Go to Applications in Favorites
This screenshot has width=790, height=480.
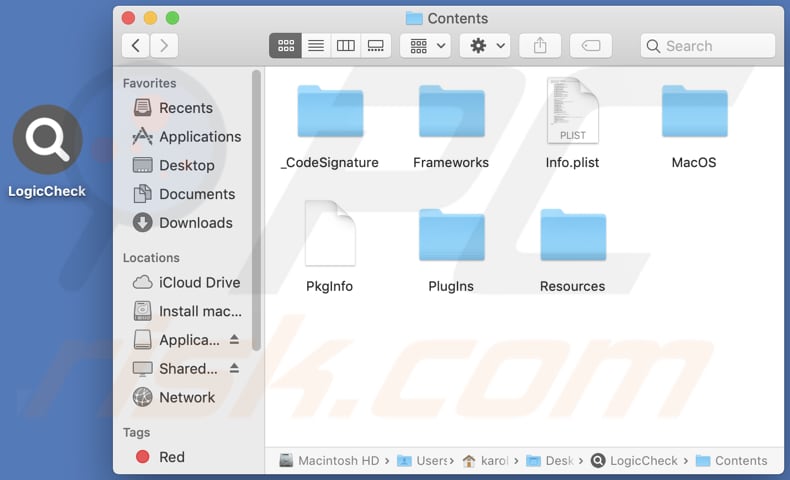(199, 137)
